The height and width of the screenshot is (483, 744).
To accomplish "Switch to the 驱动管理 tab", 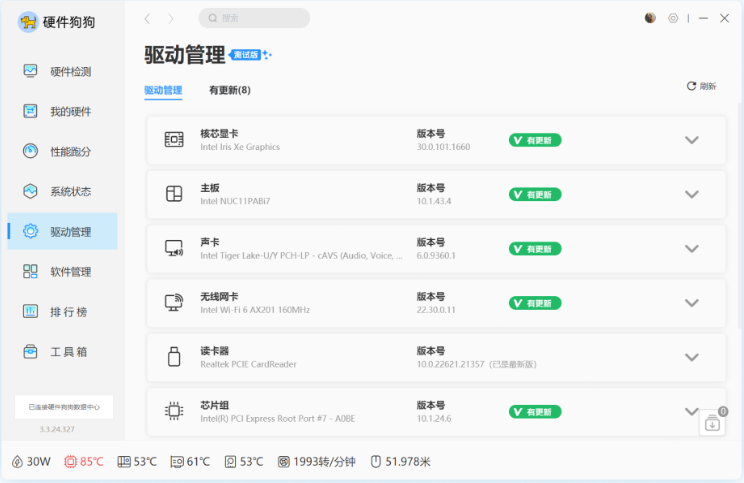I will [x=163, y=90].
